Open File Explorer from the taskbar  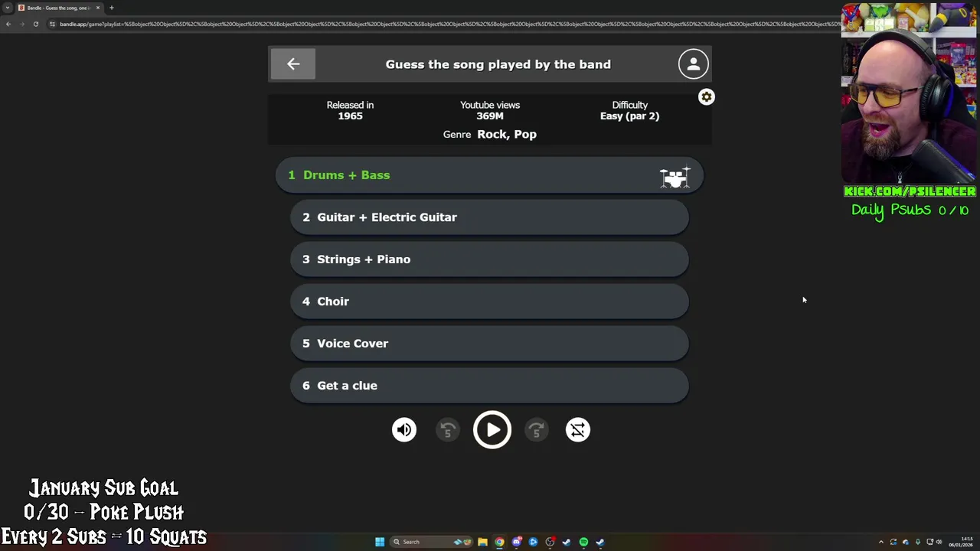pyautogui.click(x=482, y=542)
